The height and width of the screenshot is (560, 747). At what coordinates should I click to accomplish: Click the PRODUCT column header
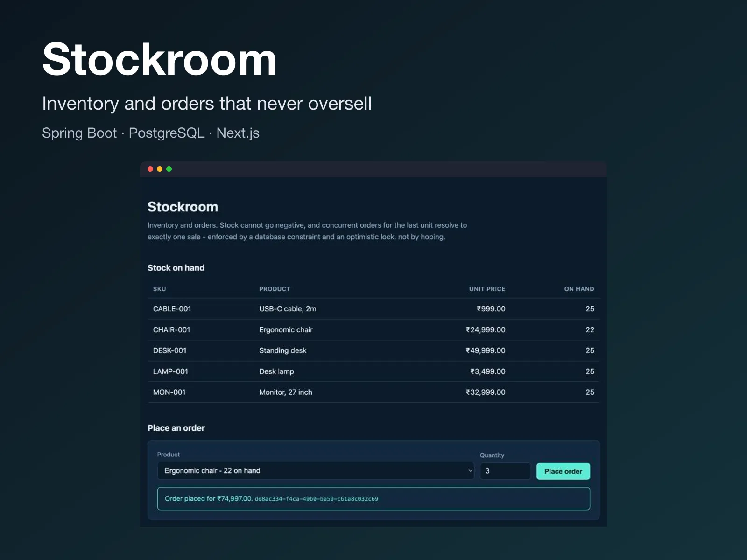pos(275,289)
